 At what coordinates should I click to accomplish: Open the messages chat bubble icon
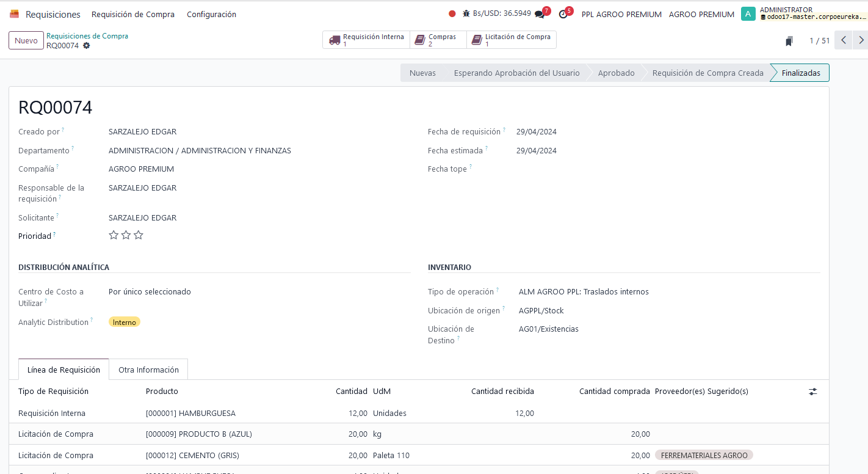point(540,14)
